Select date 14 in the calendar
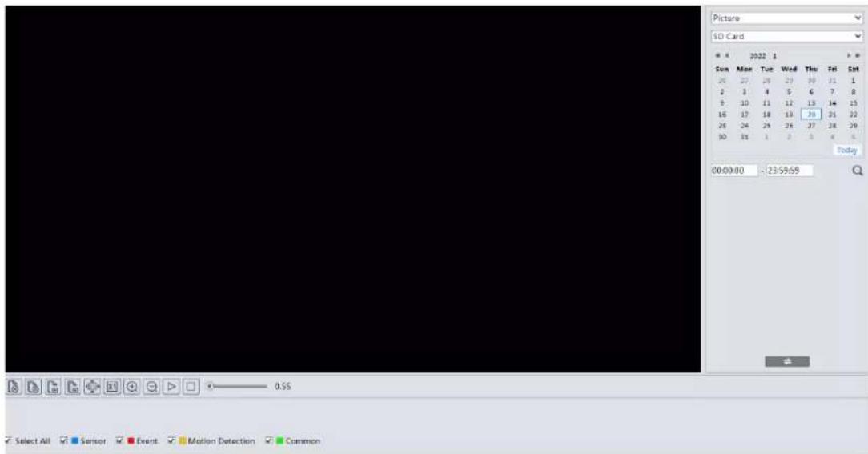Image resolution: width=868 pixels, height=454 pixels. tap(832, 103)
